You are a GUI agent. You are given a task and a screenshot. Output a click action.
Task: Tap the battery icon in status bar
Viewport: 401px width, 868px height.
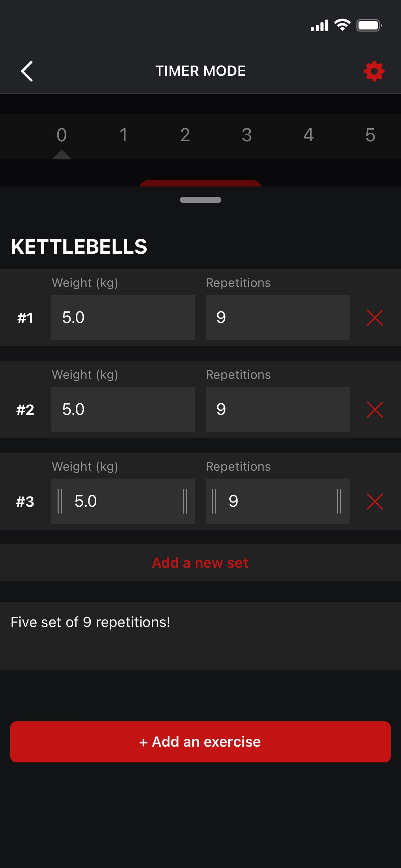coord(369,25)
